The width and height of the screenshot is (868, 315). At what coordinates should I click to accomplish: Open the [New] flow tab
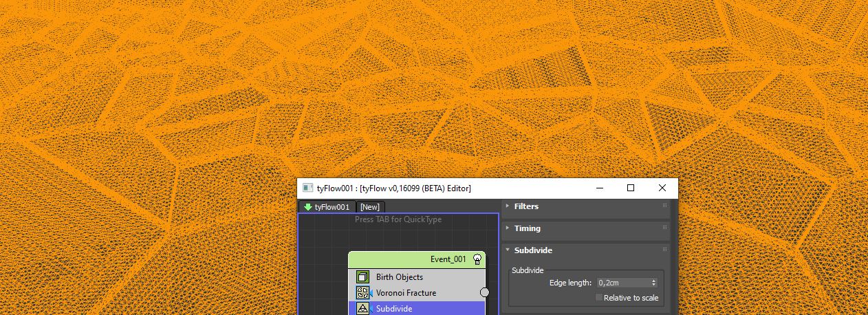(369, 207)
